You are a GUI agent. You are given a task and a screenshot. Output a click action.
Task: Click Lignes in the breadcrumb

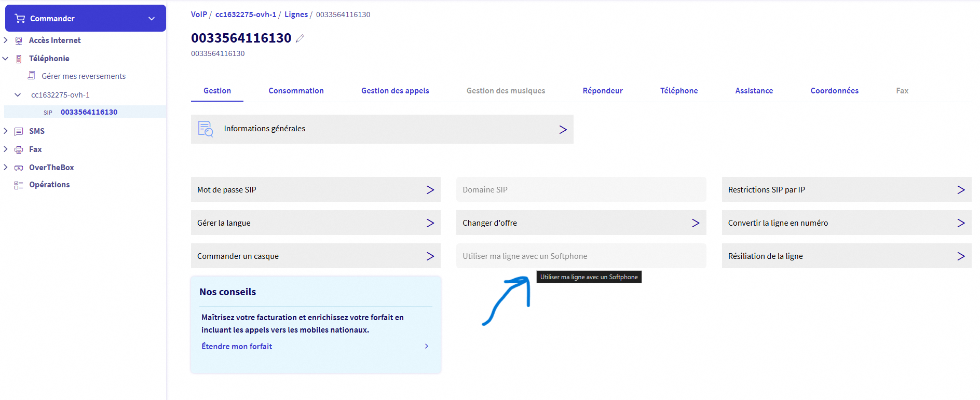(x=296, y=15)
